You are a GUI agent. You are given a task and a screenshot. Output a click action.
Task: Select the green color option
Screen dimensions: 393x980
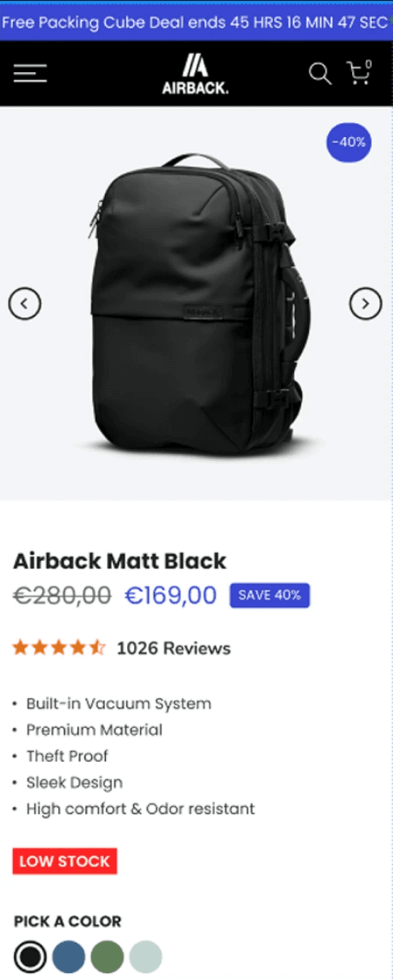click(x=107, y=958)
